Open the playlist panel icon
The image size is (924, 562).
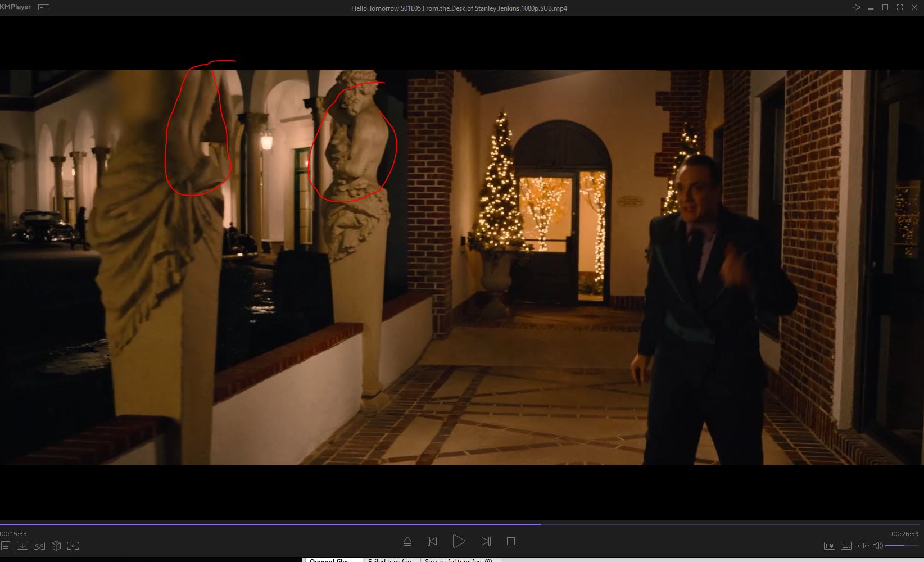tap(6, 546)
